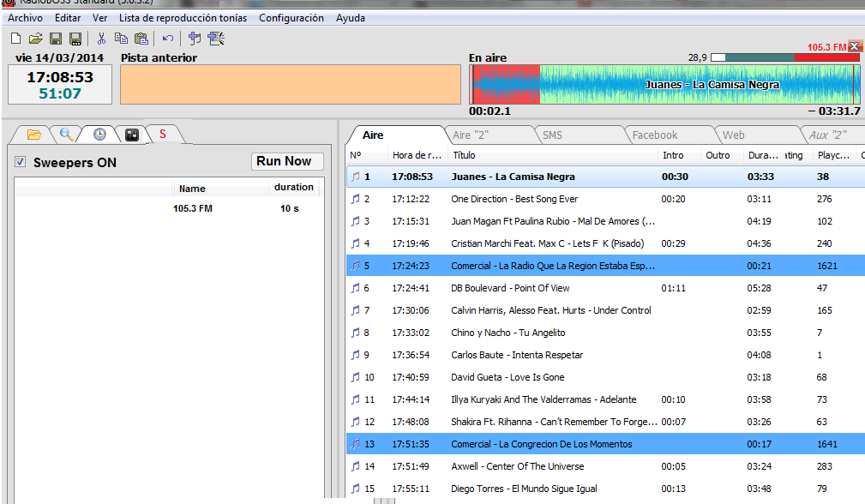Save the playlist with the floppy icon

tap(55, 38)
